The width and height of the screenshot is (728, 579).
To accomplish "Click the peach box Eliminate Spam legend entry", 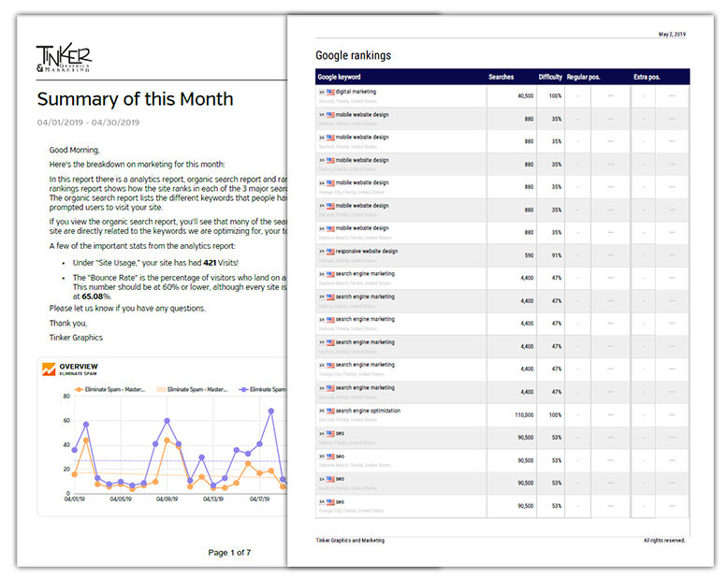I will [x=192, y=390].
